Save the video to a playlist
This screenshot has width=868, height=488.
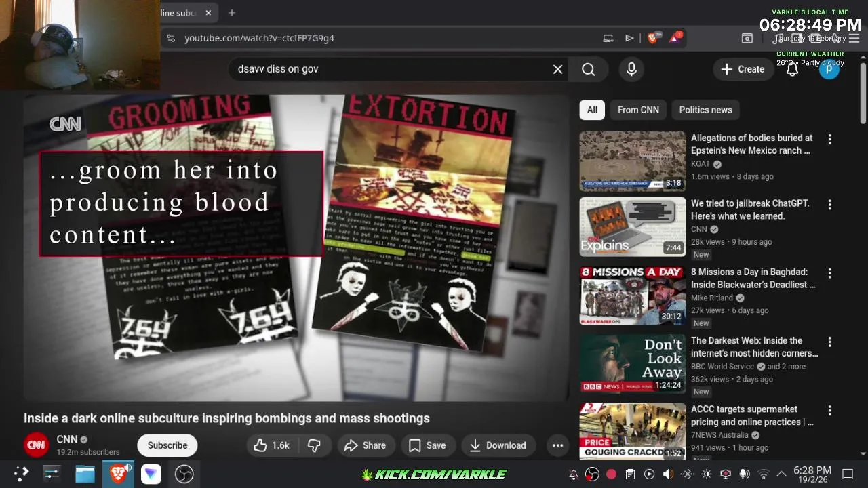pos(427,445)
